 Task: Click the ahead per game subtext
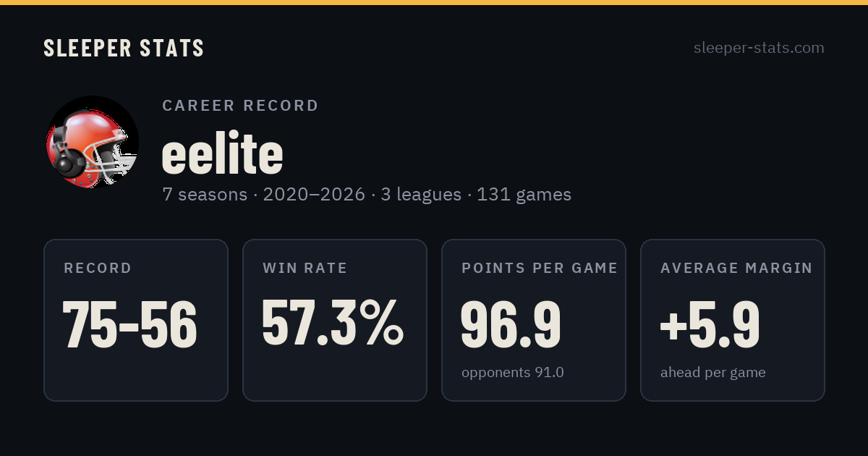[x=713, y=373]
